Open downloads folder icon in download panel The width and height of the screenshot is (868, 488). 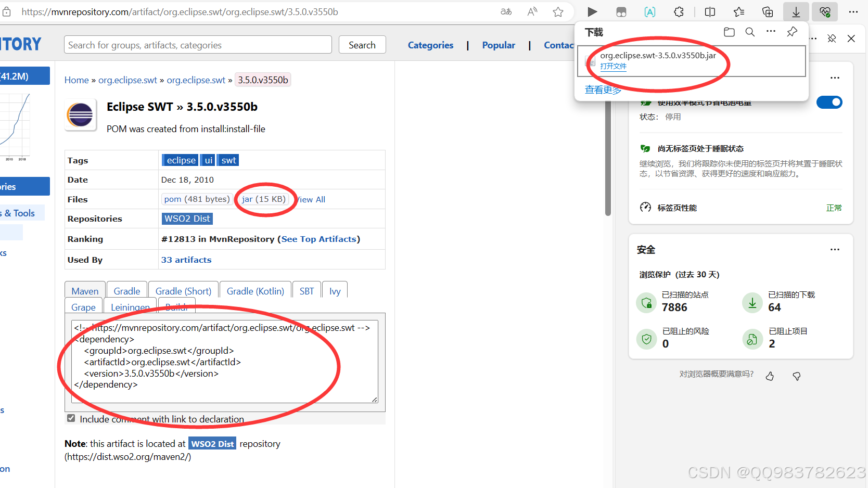[x=729, y=32]
